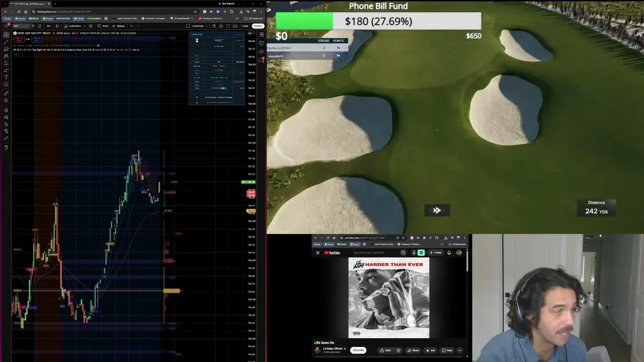Open the MLB Bet Size bookmark
The height and width of the screenshot is (362, 644).
(x=63, y=19)
